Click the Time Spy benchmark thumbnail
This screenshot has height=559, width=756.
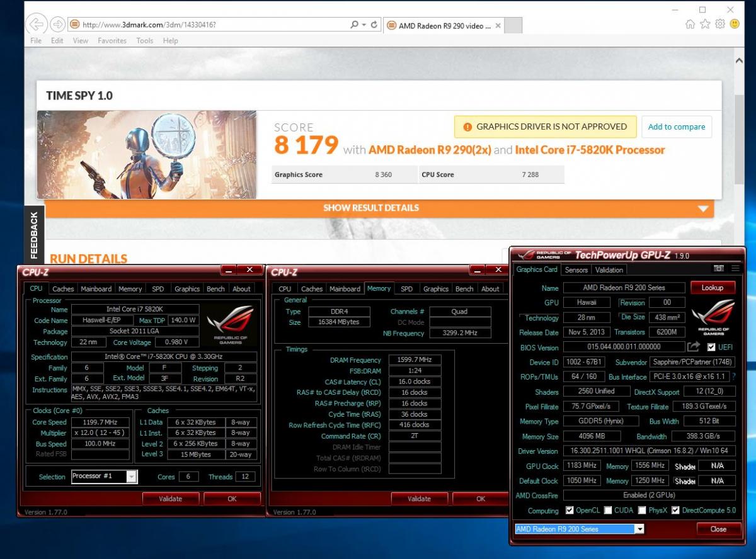click(x=147, y=155)
